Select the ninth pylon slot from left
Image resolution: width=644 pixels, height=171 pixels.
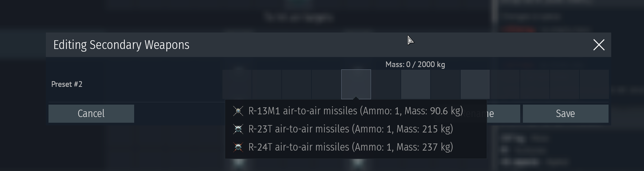475,84
